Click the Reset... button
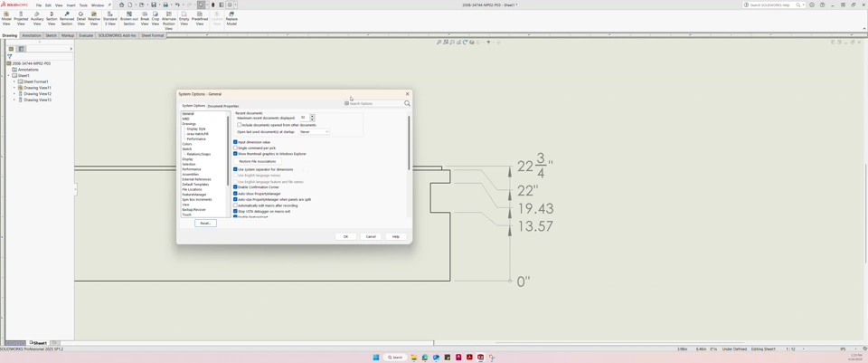The image size is (868, 363). 205,223
